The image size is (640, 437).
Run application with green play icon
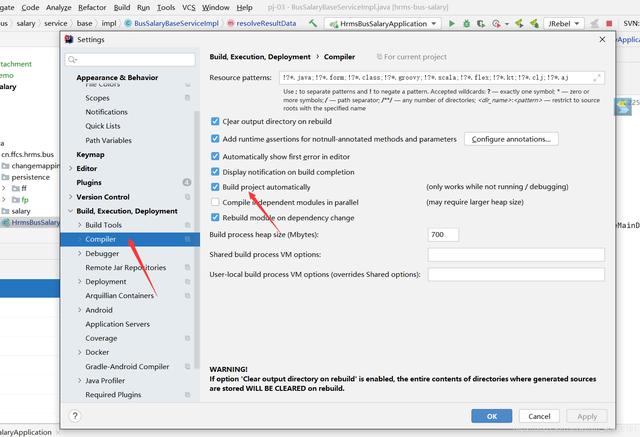(x=451, y=24)
